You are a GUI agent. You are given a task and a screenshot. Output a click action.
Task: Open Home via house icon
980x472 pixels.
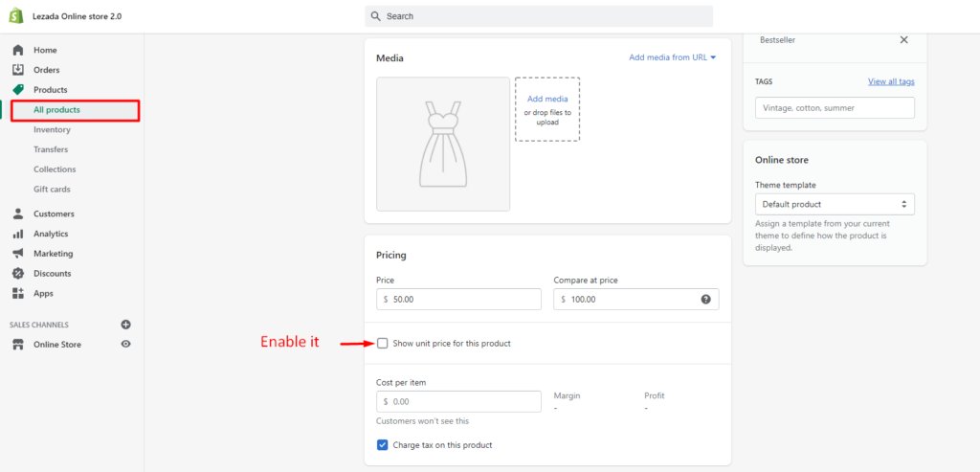point(18,50)
